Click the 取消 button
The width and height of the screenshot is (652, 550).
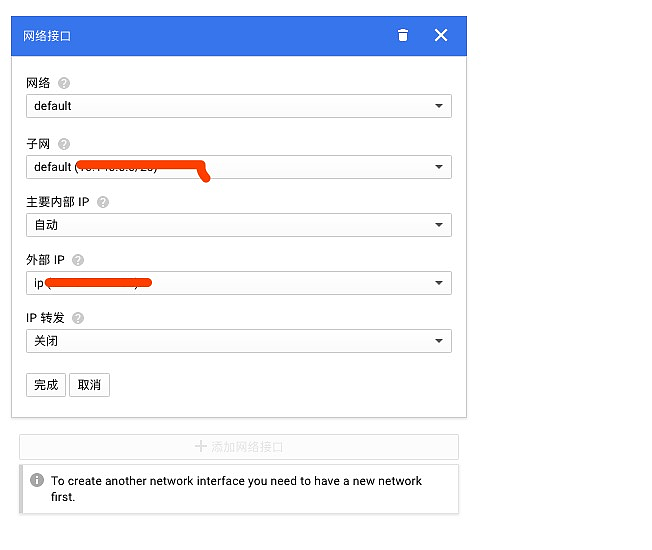(x=89, y=385)
